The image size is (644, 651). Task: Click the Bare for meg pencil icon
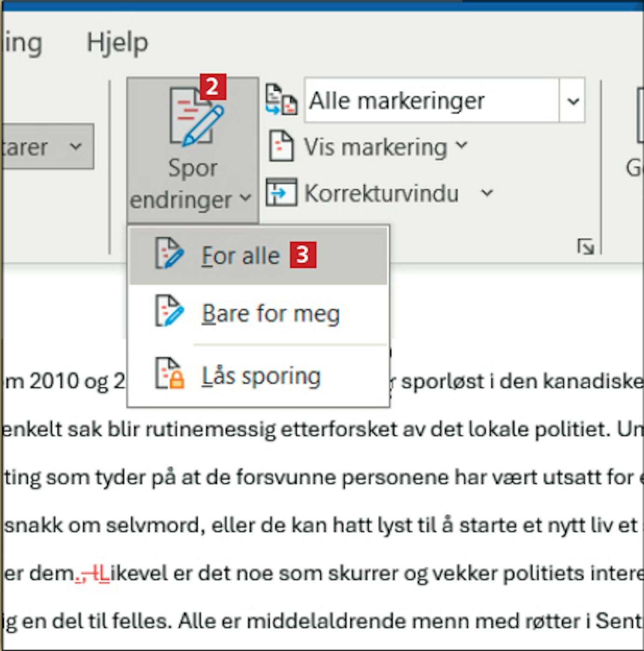[x=169, y=312]
